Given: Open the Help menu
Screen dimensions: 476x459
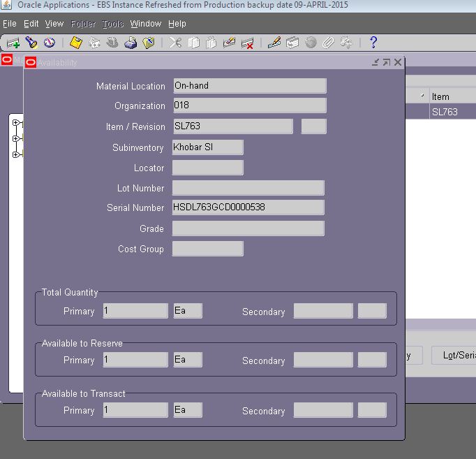Looking at the screenshot, I should pos(177,24).
